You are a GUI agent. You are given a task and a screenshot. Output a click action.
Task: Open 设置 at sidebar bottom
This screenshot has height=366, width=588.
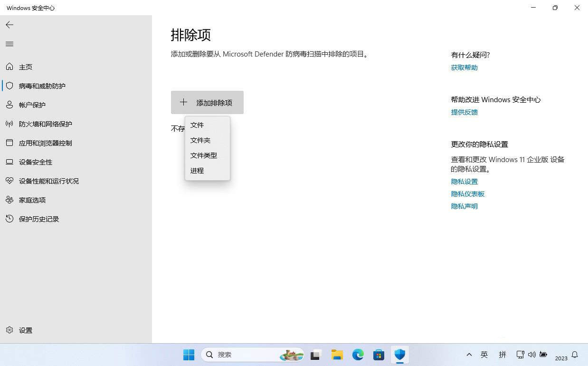[25, 330]
